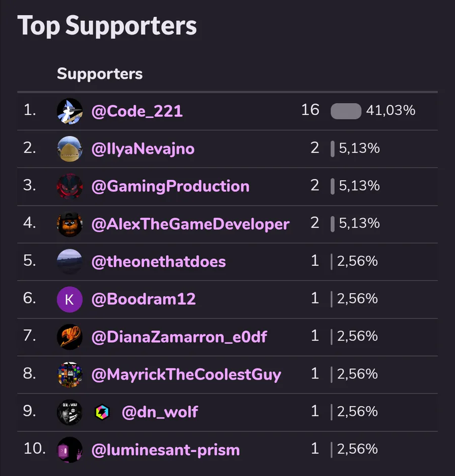Click IlyaNevajno's profile avatar
The width and height of the screenshot is (455, 476).
70,149
